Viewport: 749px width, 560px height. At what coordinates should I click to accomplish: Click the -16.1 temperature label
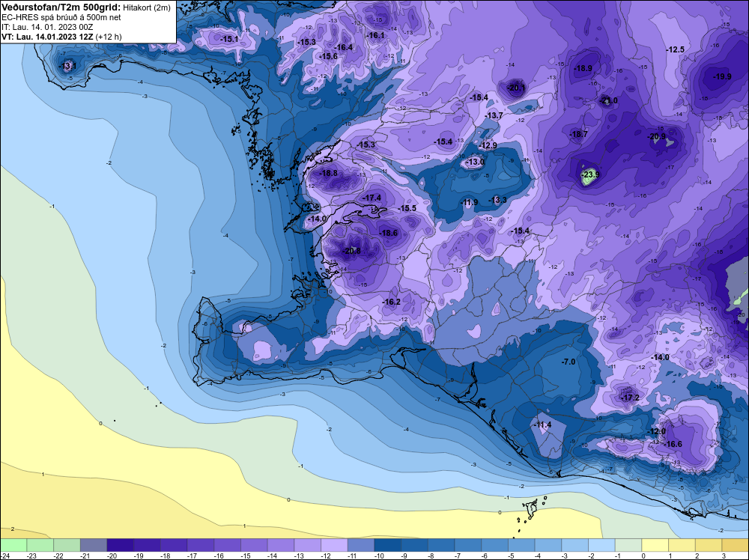(x=375, y=35)
